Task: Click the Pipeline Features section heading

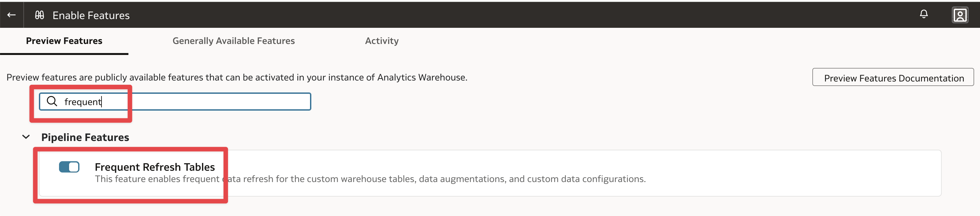Action: pyautogui.click(x=85, y=137)
